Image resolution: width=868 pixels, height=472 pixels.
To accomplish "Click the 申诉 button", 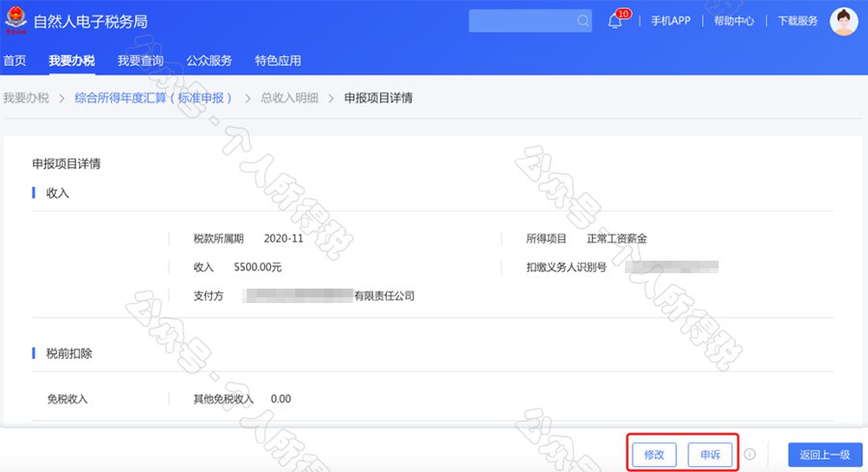I will pyautogui.click(x=710, y=455).
